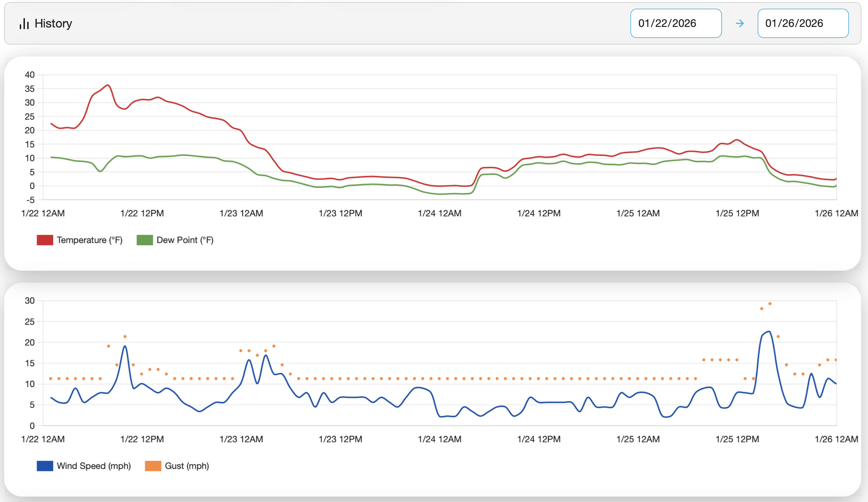Hide Dew Point (°F) series via legend label
868x502 pixels.
(x=185, y=240)
